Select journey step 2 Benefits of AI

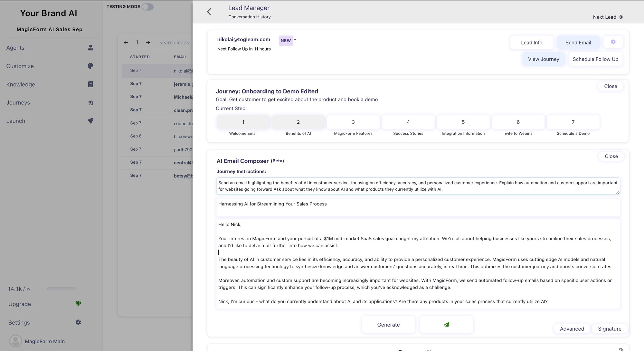click(298, 122)
